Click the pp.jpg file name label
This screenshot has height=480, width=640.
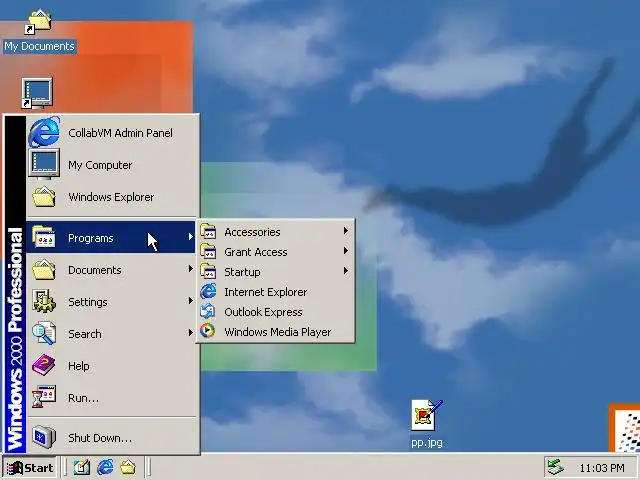click(427, 442)
